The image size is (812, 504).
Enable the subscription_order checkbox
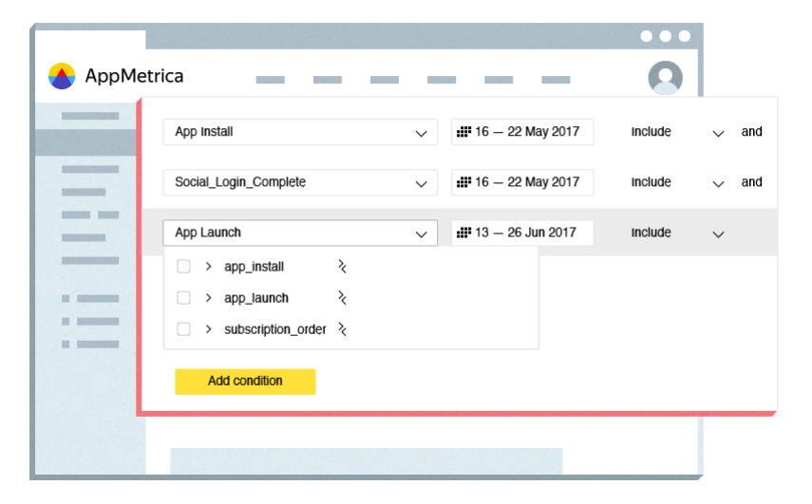click(184, 329)
